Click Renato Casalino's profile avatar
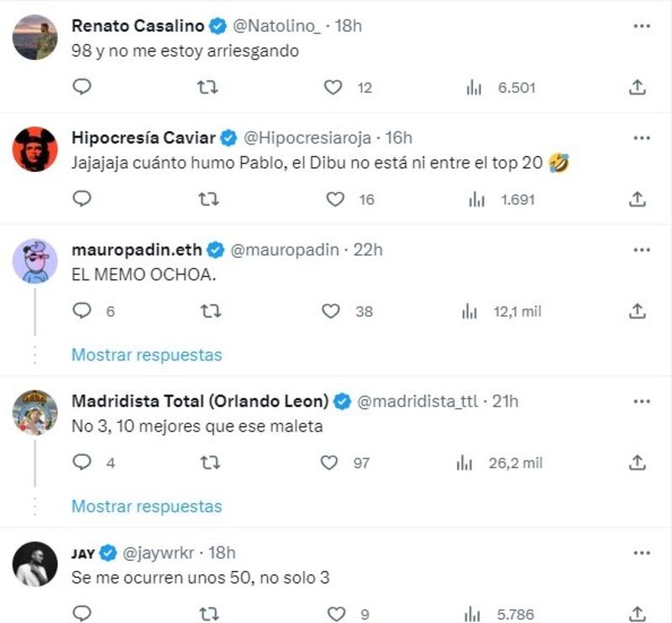Screen dimensions: 672x623 35,37
